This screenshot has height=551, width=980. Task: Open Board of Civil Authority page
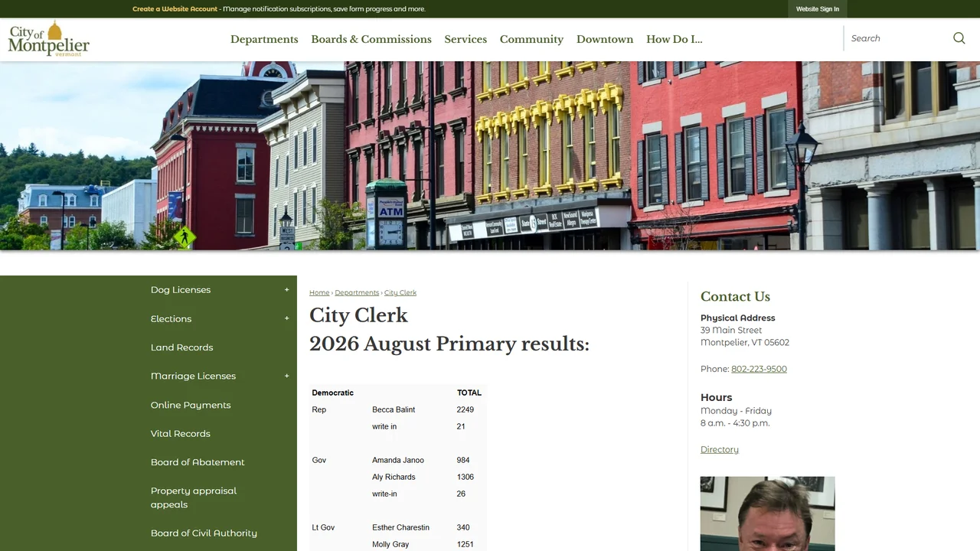(x=204, y=533)
